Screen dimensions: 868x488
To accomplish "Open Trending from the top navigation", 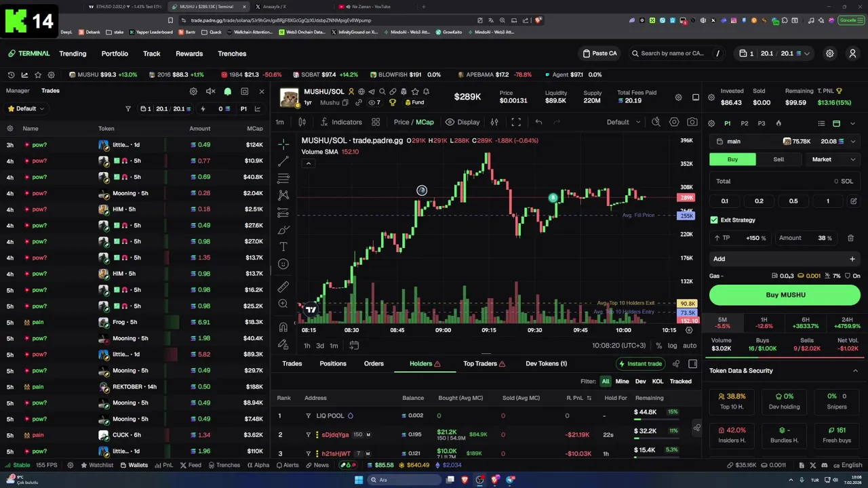I will pos(73,54).
